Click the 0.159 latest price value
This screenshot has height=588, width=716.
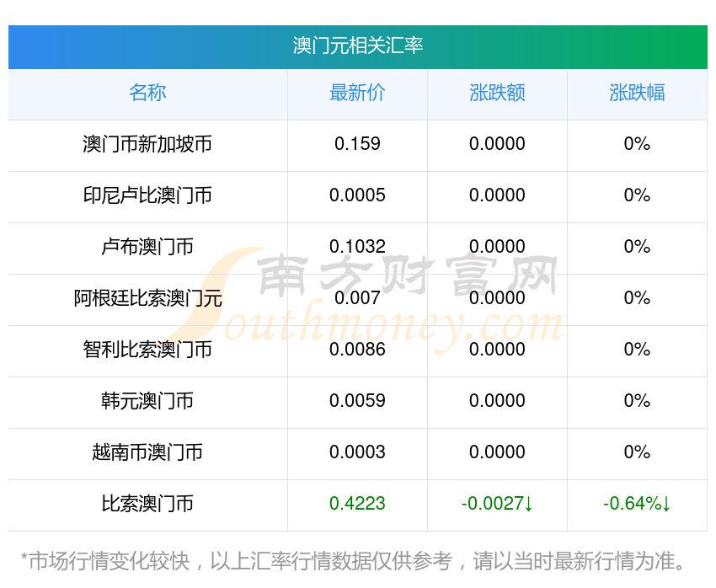[357, 144]
